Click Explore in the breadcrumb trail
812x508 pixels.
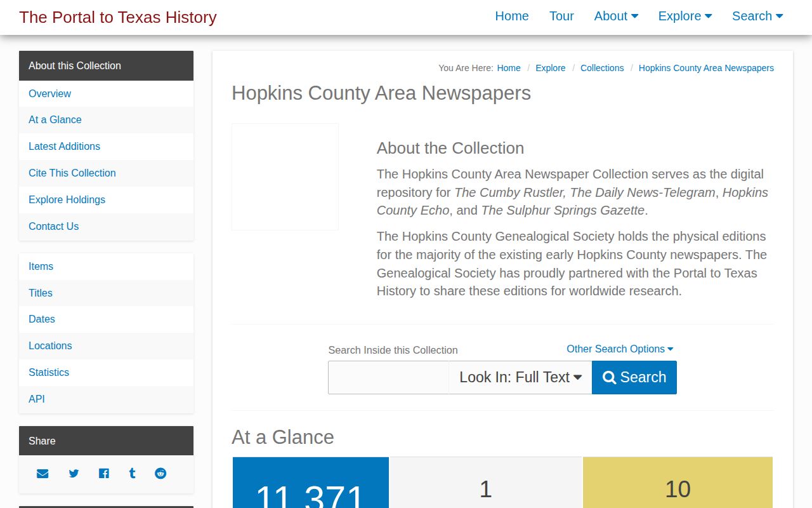[x=551, y=68]
